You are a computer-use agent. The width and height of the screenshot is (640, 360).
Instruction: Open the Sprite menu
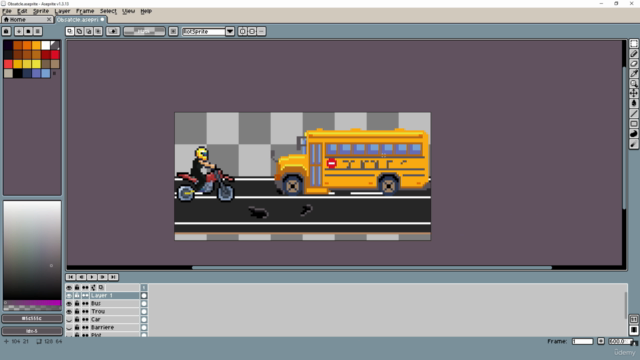41,11
